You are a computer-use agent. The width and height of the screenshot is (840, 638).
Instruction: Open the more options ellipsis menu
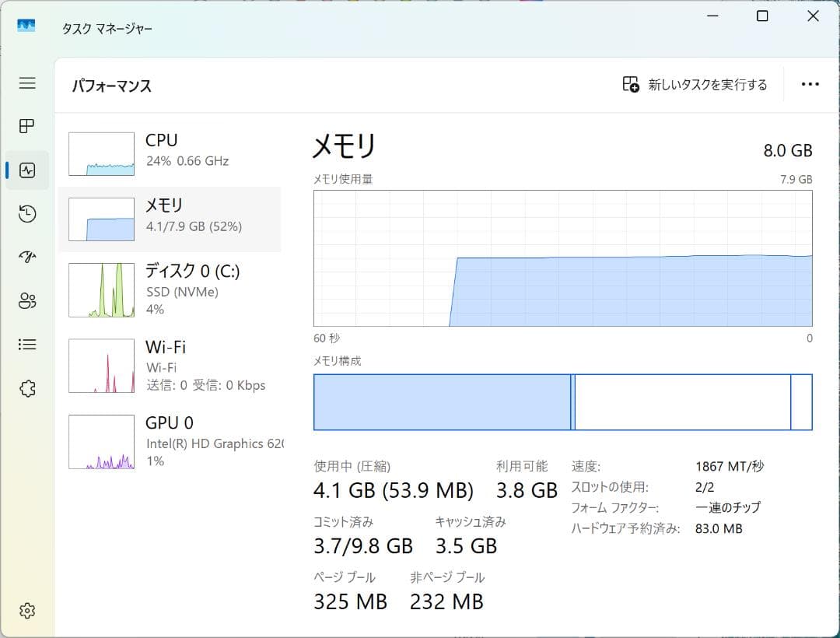pos(810,84)
